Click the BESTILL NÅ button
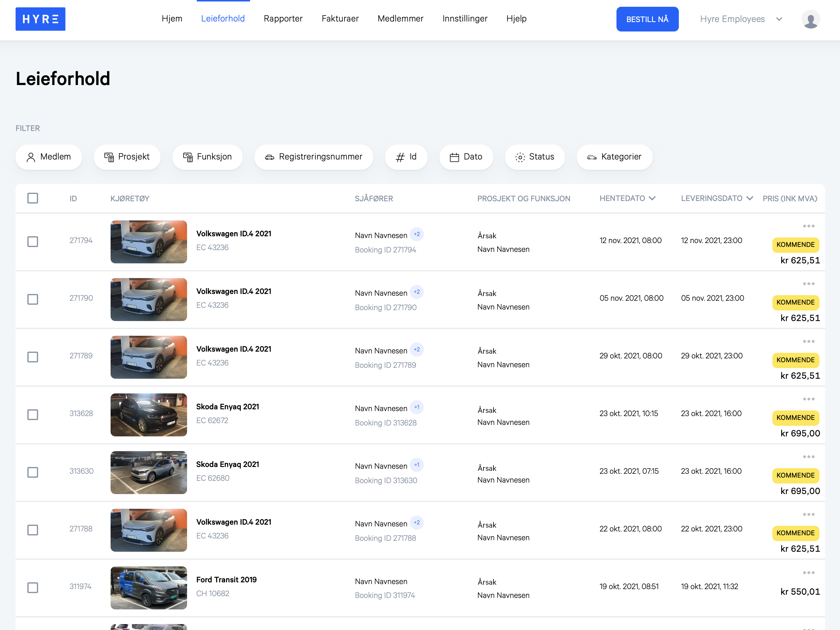The width and height of the screenshot is (840, 630). [x=647, y=19]
